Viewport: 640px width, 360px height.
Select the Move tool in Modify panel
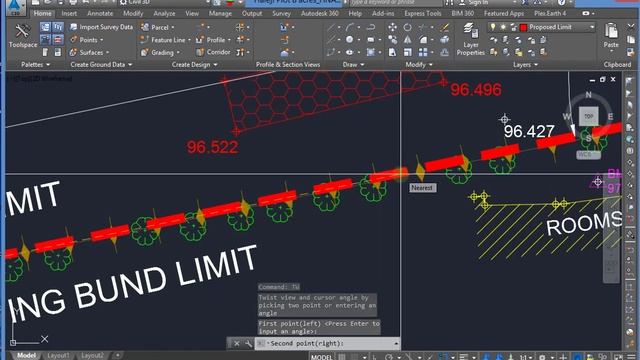click(x=392, y=27)
